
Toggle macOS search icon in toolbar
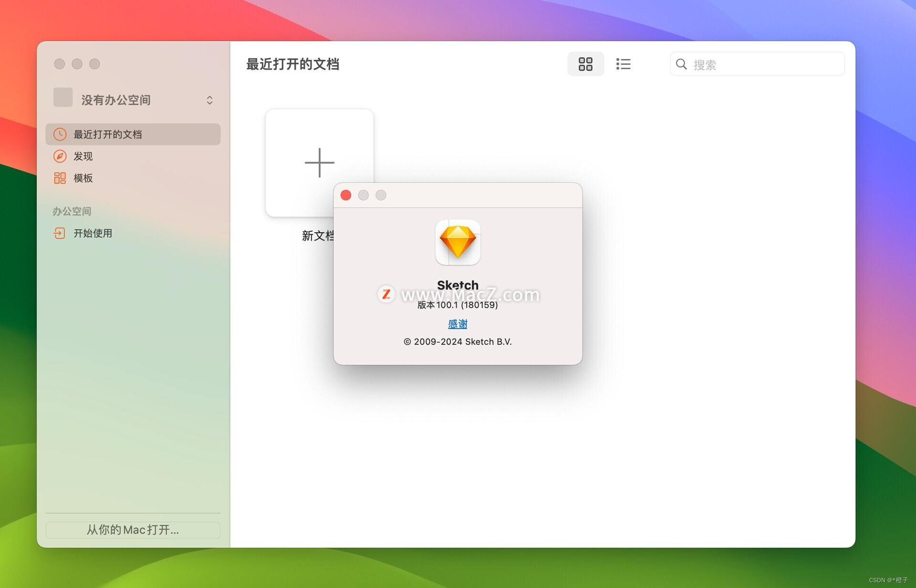point(682,64)
